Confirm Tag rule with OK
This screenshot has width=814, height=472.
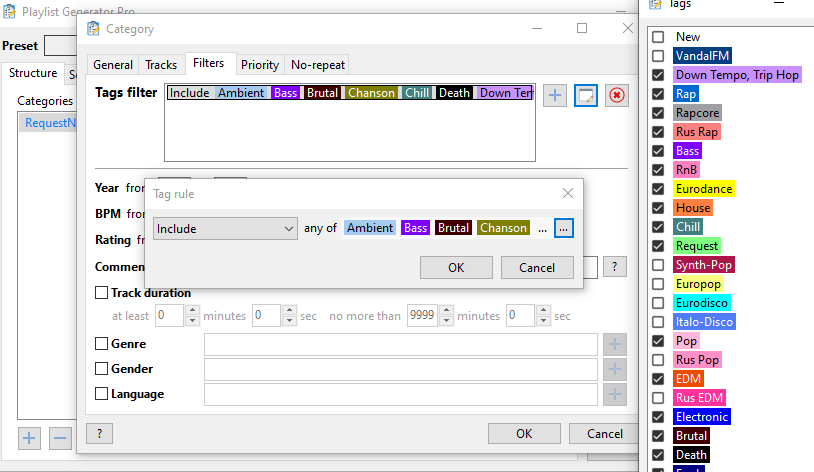coord(456,267)
